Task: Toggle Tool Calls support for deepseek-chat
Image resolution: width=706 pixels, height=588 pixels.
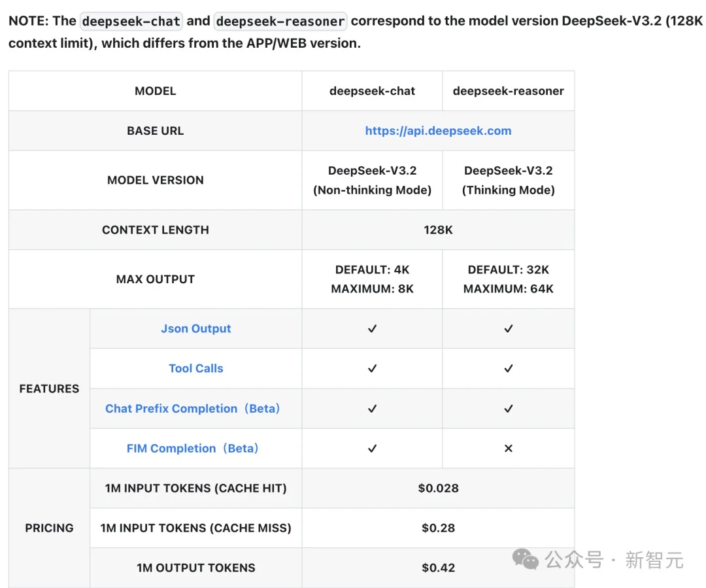Action: pyautogui.click(x=372, y=368)
